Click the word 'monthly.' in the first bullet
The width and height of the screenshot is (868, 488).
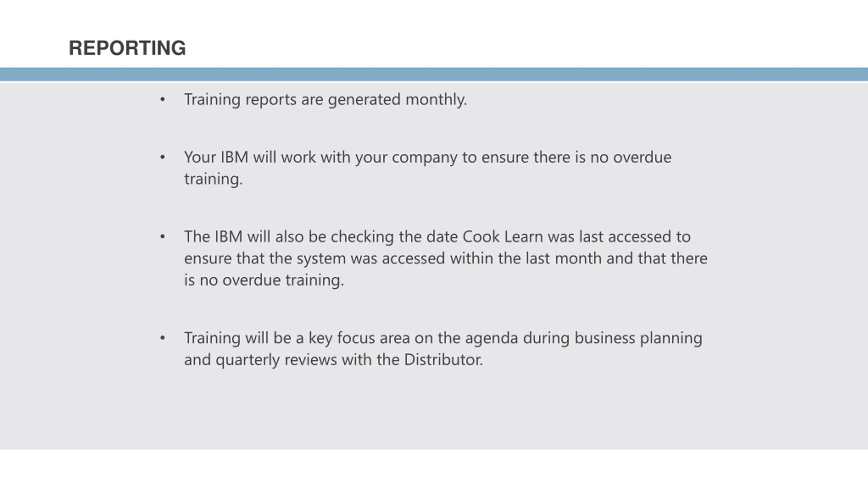pos(436,100)
